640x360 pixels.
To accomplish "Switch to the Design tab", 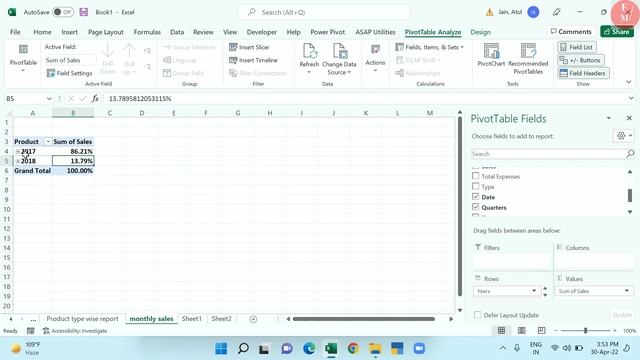I will coord(480,32).
